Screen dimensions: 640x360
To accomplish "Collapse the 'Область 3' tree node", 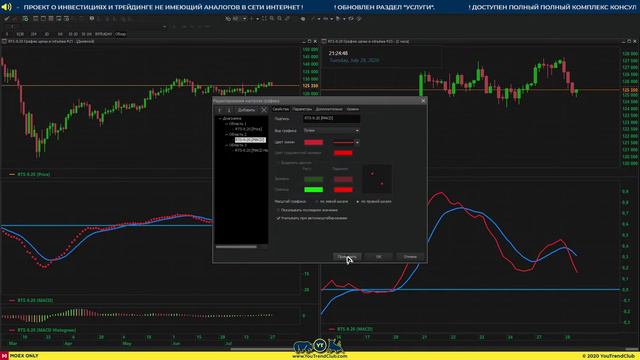I will coord(226,145).
